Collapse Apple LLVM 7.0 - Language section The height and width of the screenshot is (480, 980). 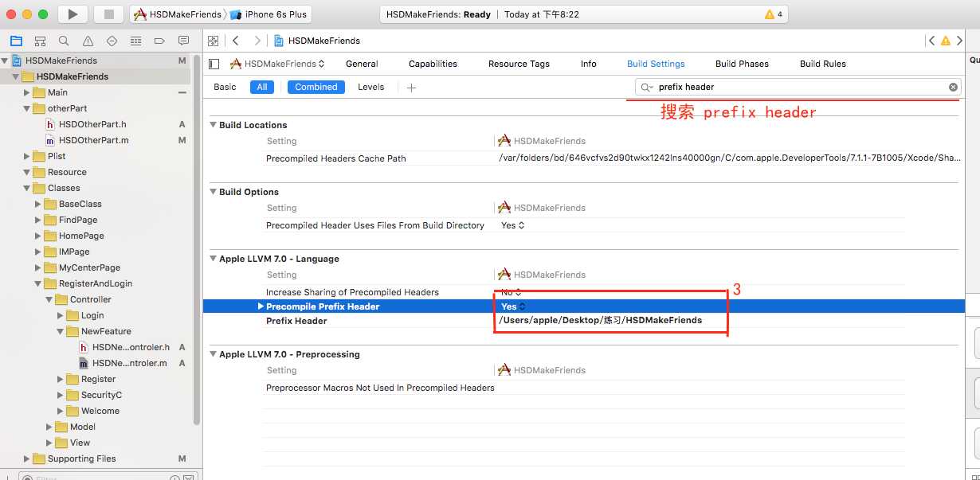[x=213, y=259]
